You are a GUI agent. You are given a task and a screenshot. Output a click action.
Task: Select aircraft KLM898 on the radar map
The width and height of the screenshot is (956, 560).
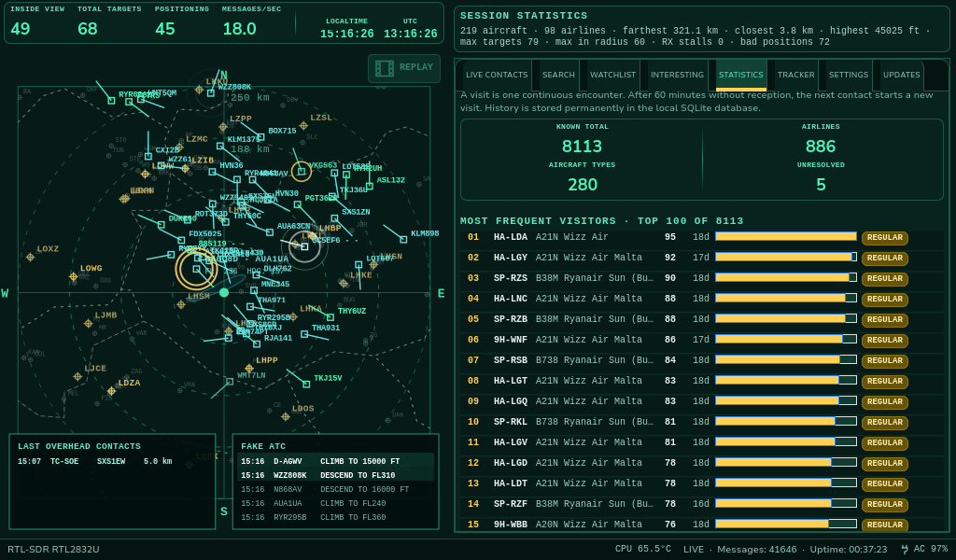coord(403,240)
